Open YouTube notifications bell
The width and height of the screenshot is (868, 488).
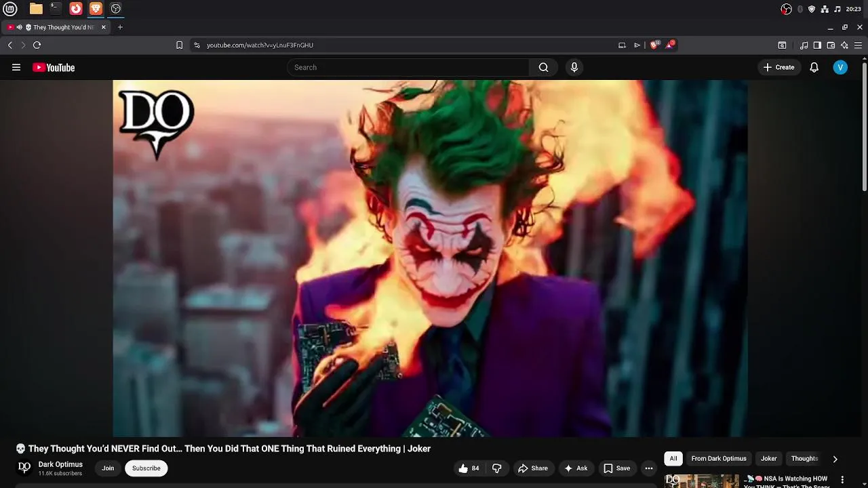[x=814, y=67]
